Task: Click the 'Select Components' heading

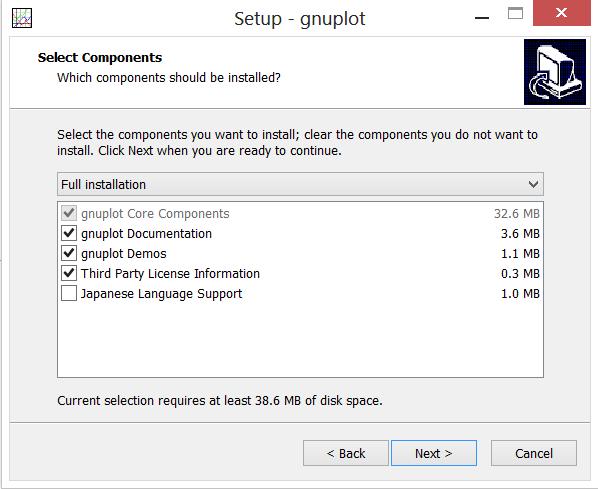Action: [x=100, y=58]
